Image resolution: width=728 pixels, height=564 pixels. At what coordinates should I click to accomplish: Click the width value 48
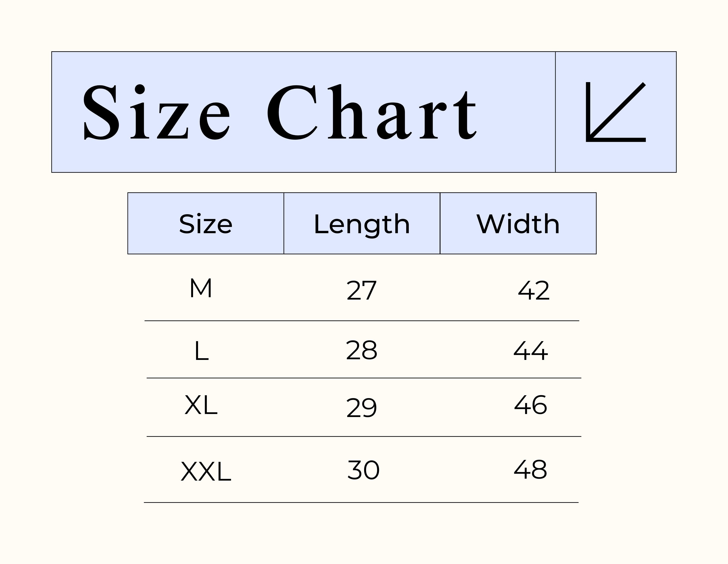point(530,470)
